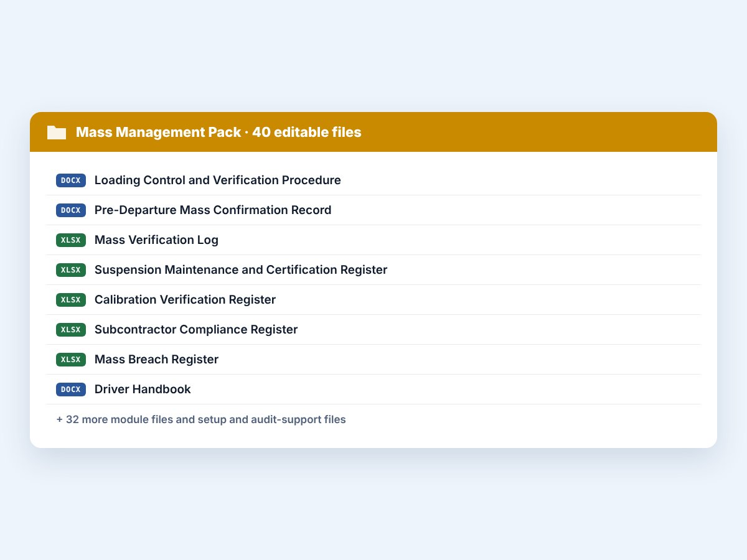
Task: Click XLSX badge for Suspension Maintenance Register
Action: [71, 270]
